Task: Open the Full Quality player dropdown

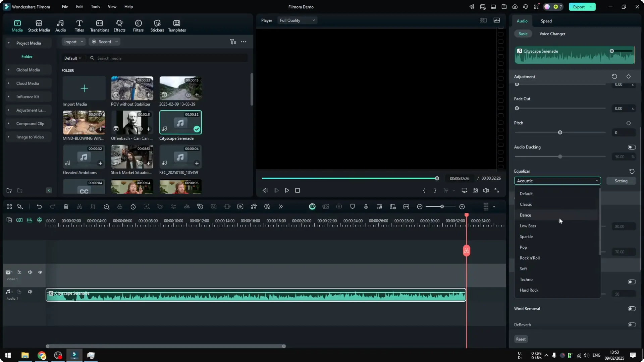Action: (297, 20)
